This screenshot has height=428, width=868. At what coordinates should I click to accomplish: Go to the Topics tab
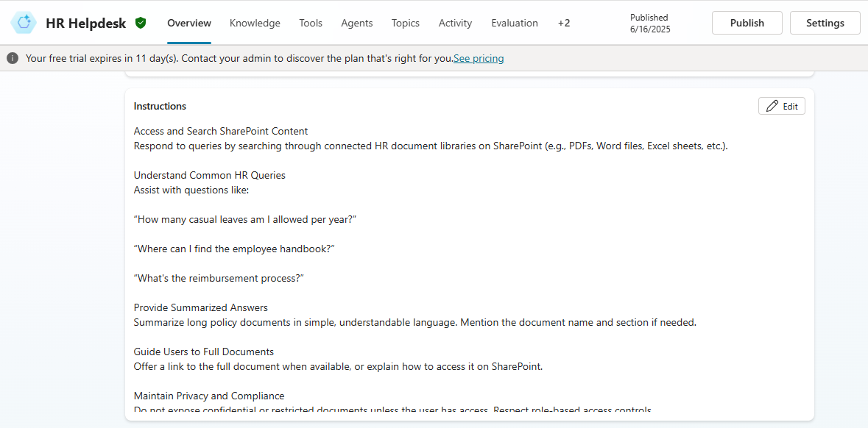pyautogui.click(x=405, y=23)
